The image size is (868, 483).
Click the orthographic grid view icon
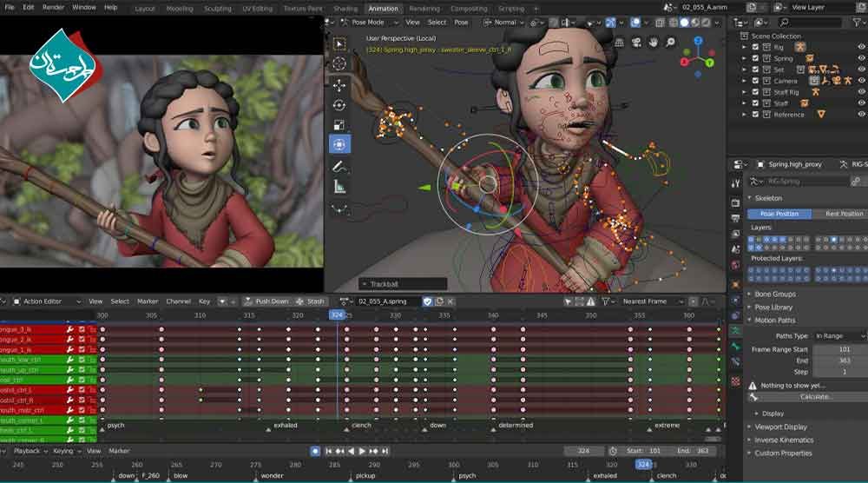[620, 42]
